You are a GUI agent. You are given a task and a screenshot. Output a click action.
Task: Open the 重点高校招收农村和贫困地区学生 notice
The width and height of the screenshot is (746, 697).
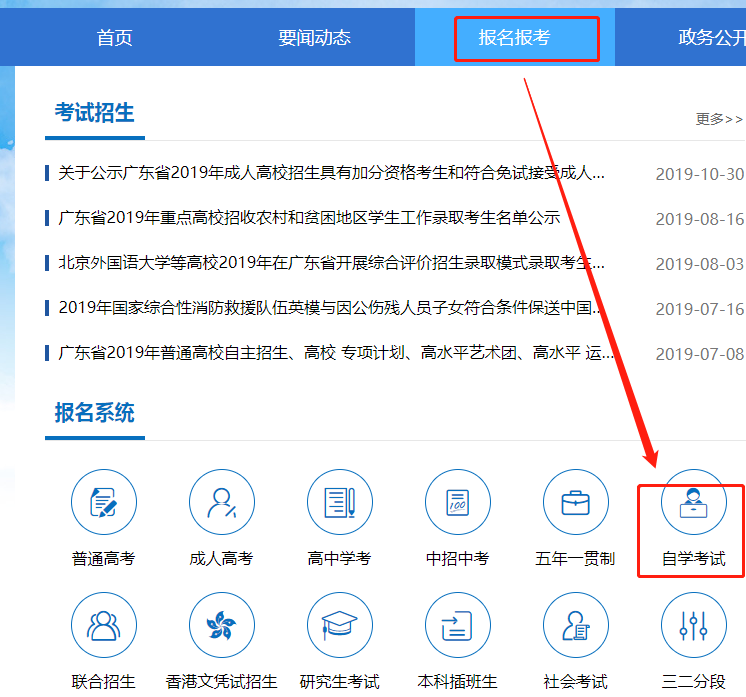pyautogui.click(x=309, y=218)
